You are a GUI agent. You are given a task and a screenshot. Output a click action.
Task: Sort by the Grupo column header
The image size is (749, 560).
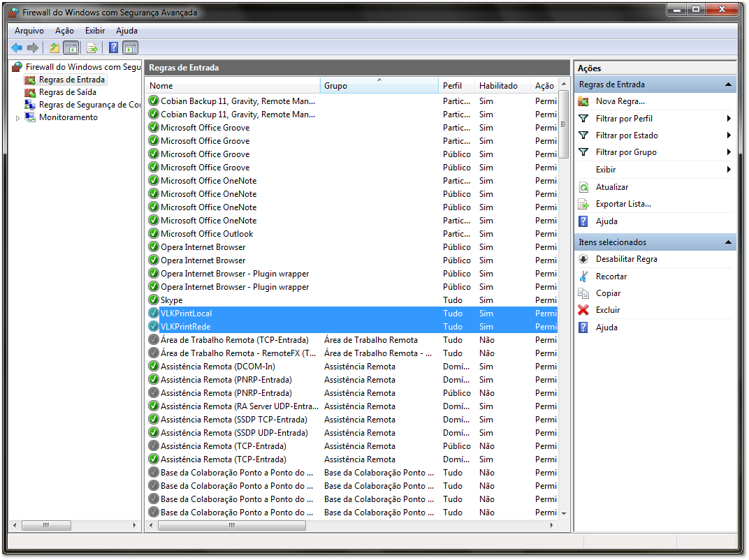click(379, 86)
